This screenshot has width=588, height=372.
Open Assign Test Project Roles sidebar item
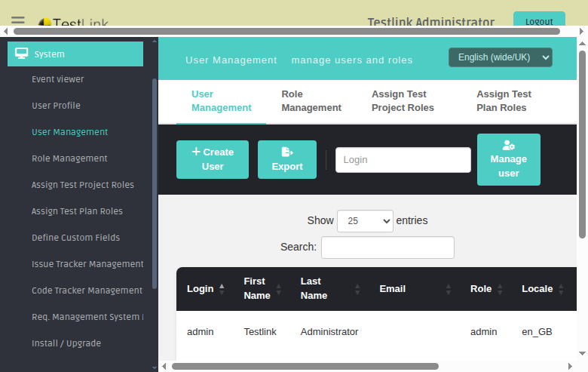82,185
